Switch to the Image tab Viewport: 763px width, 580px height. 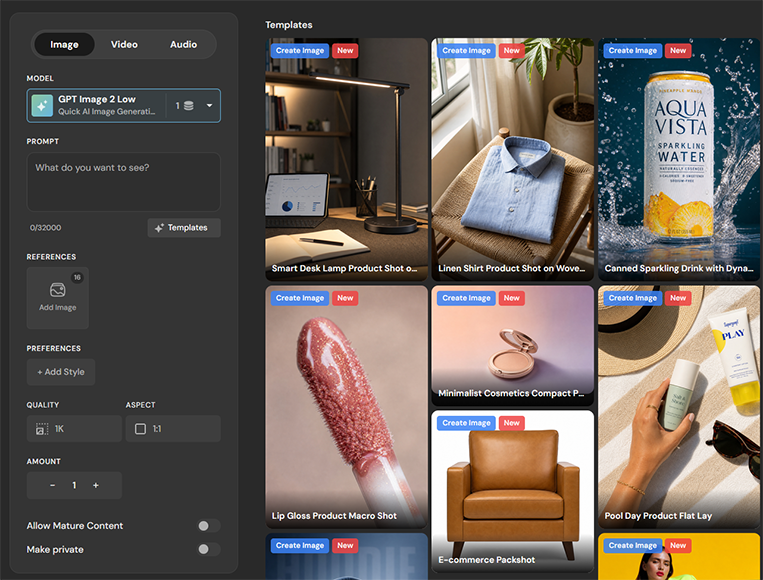tap(64, 44)
